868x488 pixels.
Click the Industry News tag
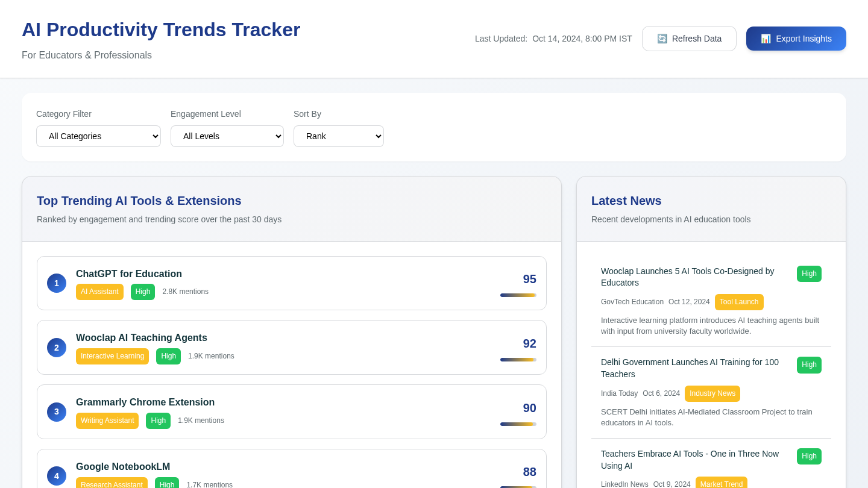click(x=712, y=393)
